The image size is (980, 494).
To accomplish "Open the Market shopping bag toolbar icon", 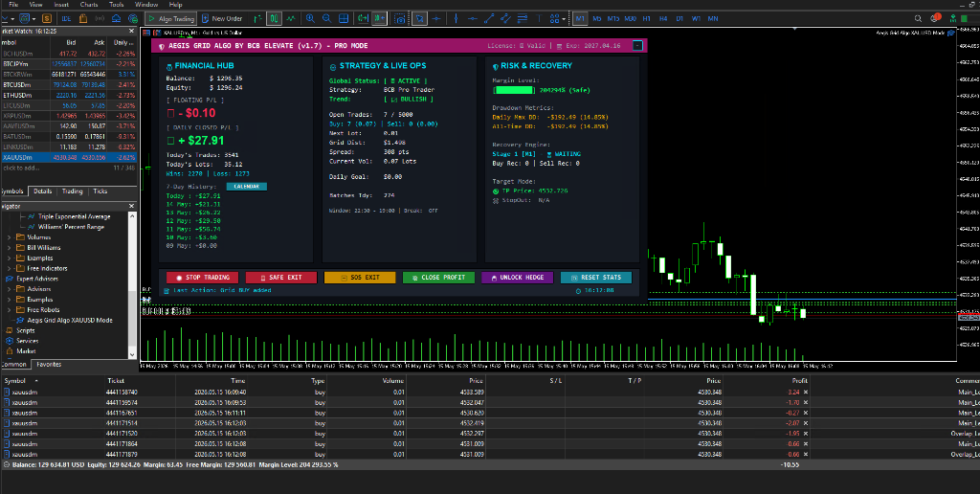I will 83,19.
